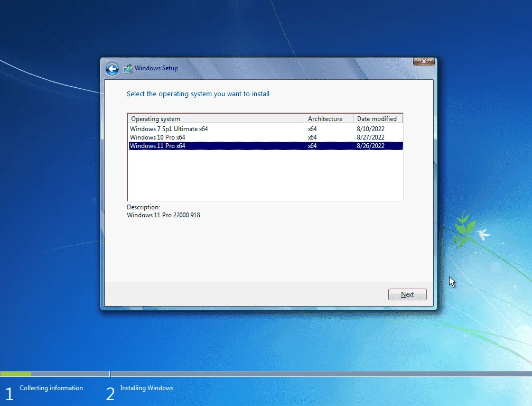Screen dimensions: 532x406
Task: Sort by Operating system column header
Action: coord(216,119)
